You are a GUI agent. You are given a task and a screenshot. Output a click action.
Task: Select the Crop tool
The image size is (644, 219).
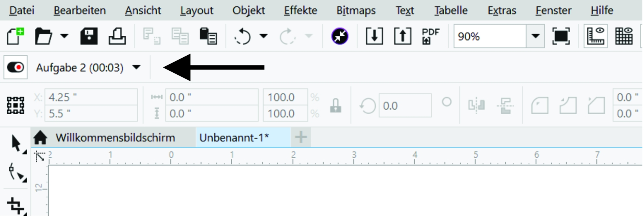point(15,206)
